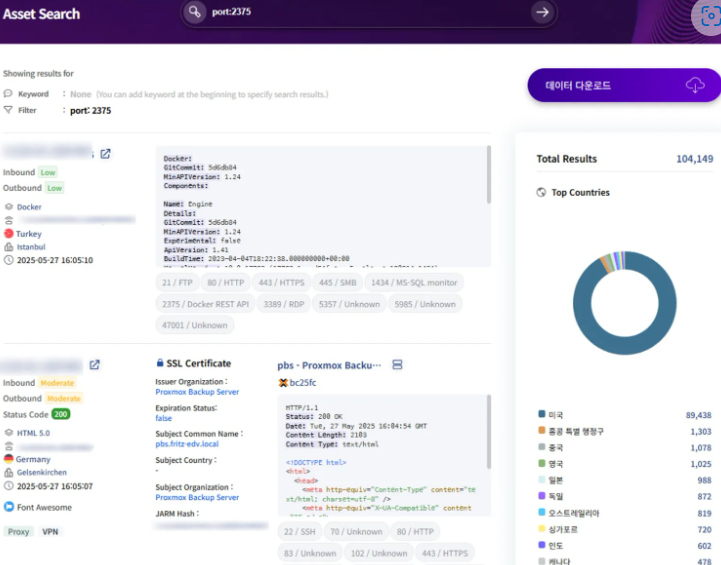Screen dimensions: 721x565
Task: Select the 47001 / Unknown port chip
Action: (195, 325)
